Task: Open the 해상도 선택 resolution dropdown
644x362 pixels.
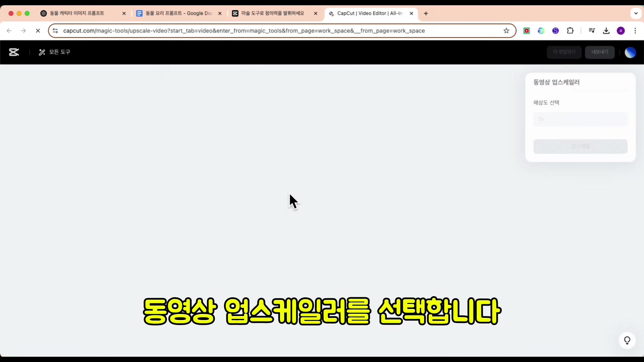Action: (580, 119)
